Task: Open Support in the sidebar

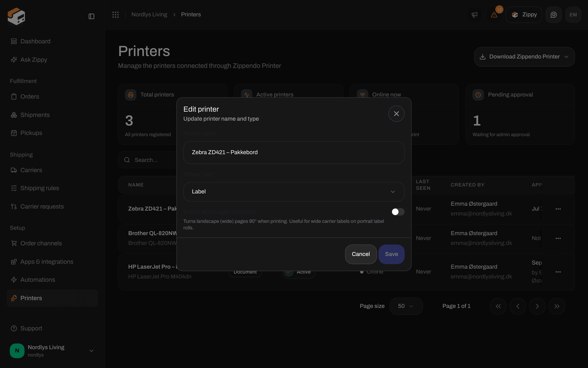Action: (52, 328)
